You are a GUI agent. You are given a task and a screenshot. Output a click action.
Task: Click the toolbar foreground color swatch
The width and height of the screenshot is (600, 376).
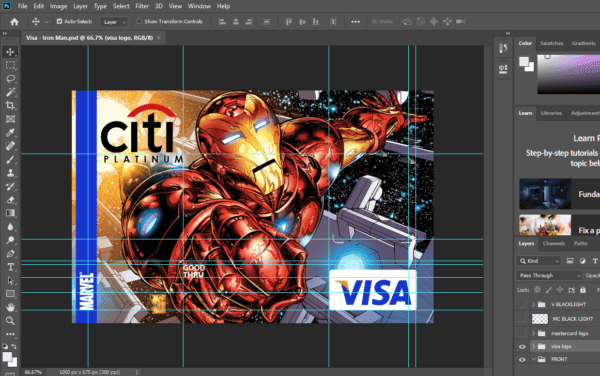[7, 357]
